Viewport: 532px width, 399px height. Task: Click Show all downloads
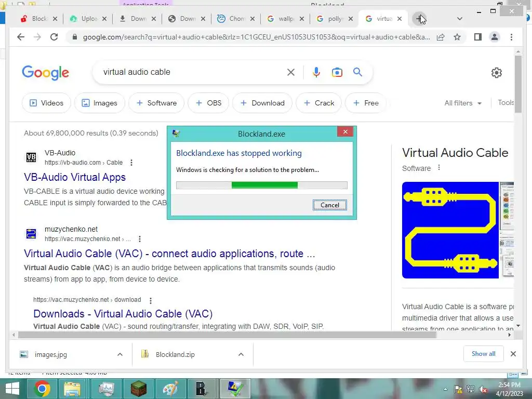click(484, 354)
